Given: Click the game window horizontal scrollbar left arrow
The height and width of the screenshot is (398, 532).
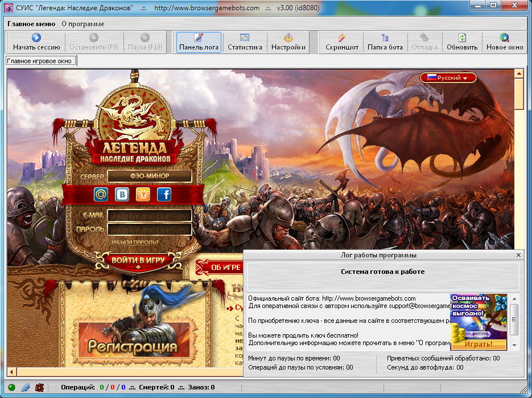Looking at the screenshot, I should point(12,372).
